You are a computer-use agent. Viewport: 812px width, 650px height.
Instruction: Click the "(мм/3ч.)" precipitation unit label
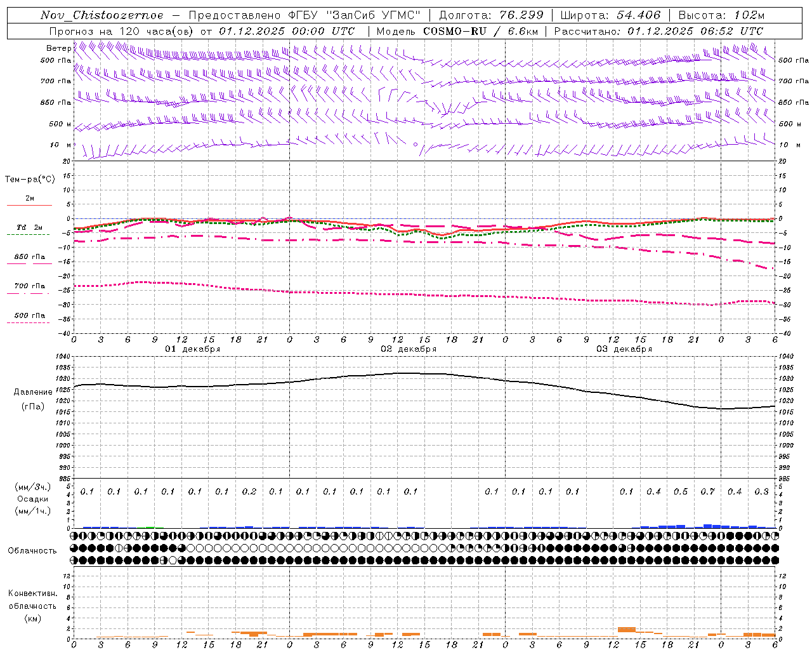tap(33, 487)
